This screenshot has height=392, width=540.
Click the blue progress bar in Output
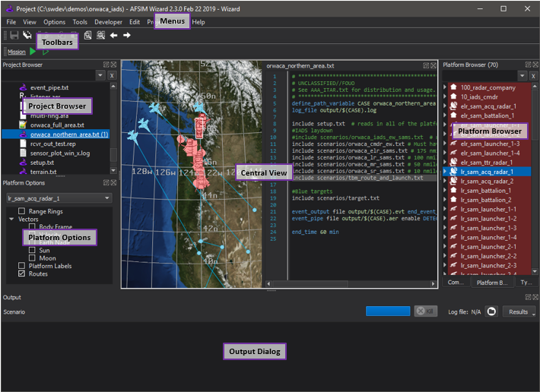pyautogui.click(x=388, y=311)
